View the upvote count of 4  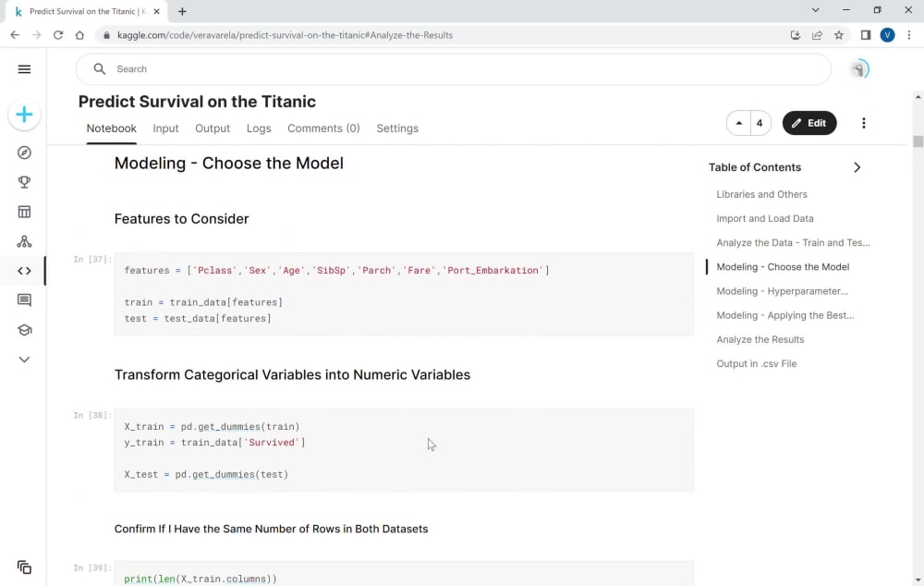760,123
